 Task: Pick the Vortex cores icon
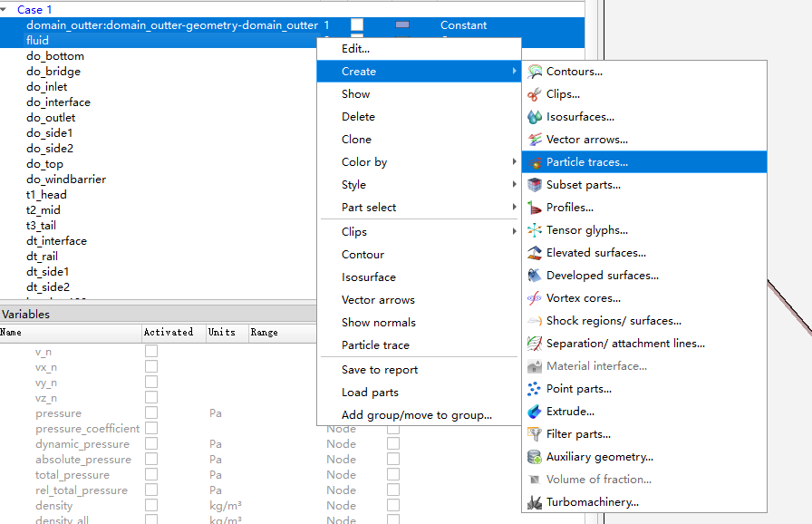[x=535, y=298]
